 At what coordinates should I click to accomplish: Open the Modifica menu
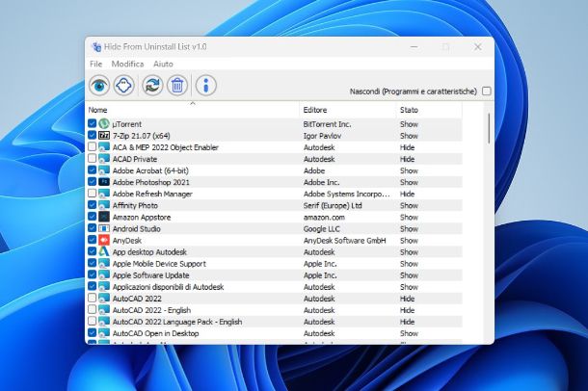pyautogui.click(x=127, y=64)
